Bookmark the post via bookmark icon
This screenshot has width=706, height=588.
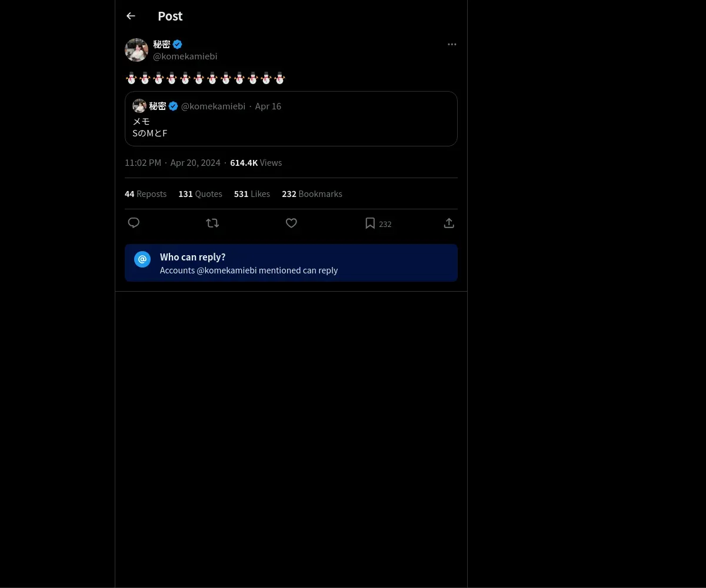370,223
